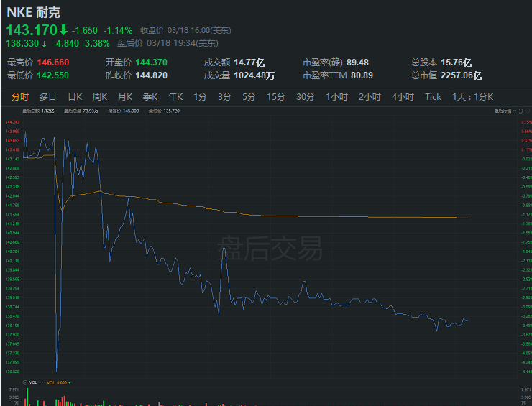This screenshot has width=532, height=406.
Task: Expand the VOL indicator chevron
Action: (42, 382)
